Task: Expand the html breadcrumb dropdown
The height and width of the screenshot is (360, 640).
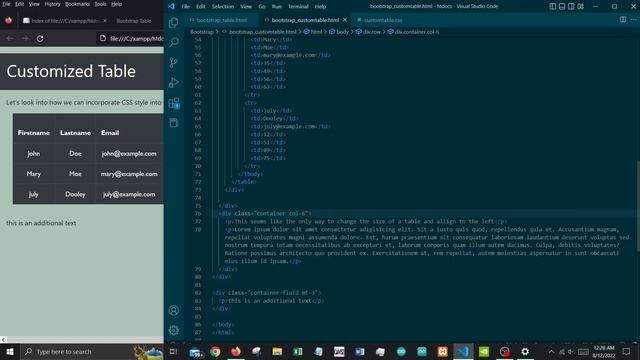Action: 313,31
